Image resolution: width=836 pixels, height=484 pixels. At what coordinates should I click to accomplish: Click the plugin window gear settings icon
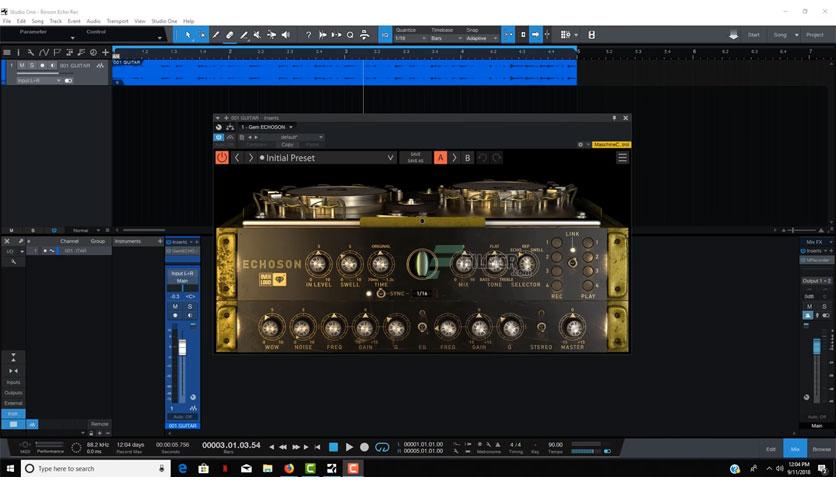(580, 144)
